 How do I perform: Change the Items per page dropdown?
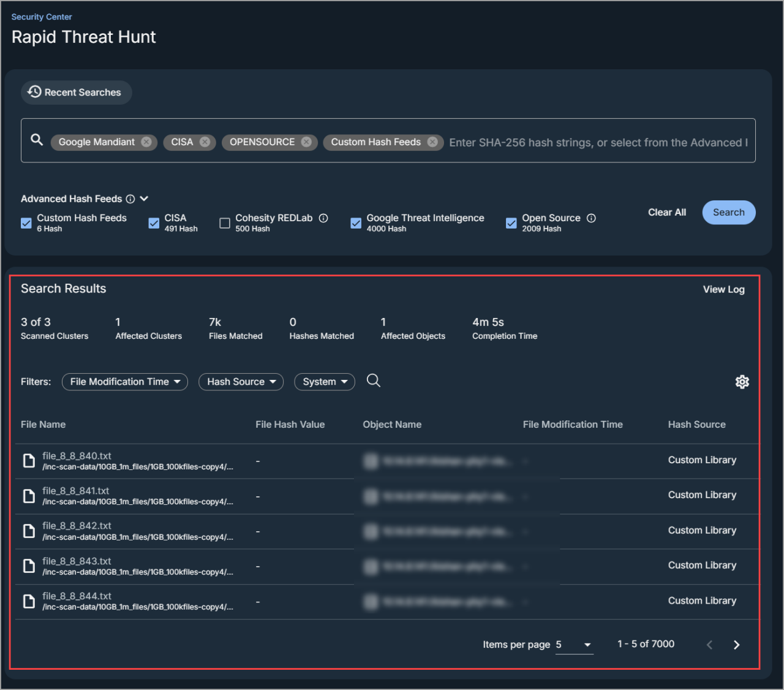(573, 645)
